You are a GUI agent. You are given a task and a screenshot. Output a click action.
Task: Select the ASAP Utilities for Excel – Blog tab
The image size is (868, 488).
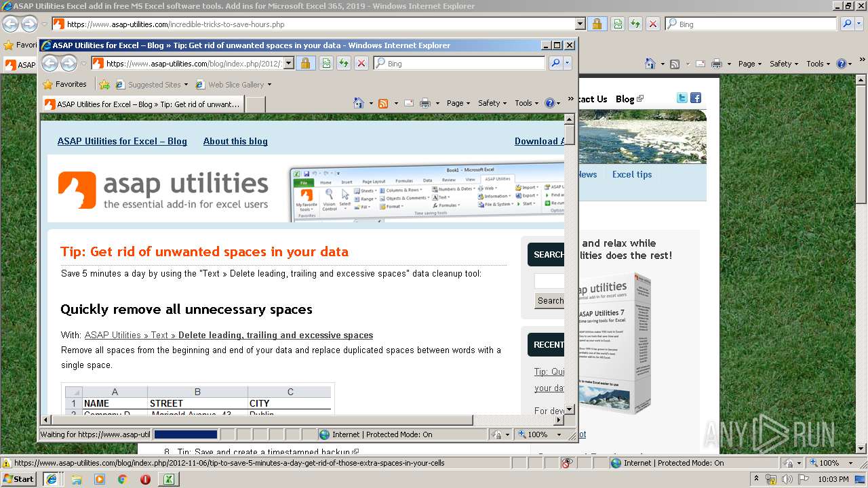click(x=142, y=104)
